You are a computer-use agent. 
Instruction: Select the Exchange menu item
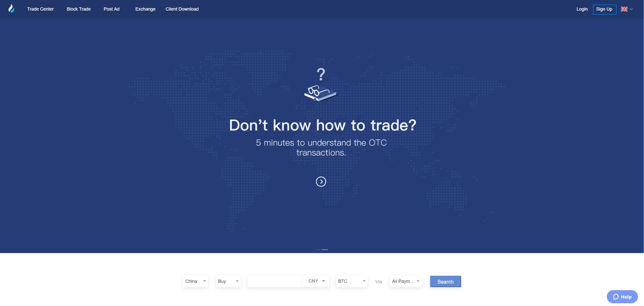(145, 9)
